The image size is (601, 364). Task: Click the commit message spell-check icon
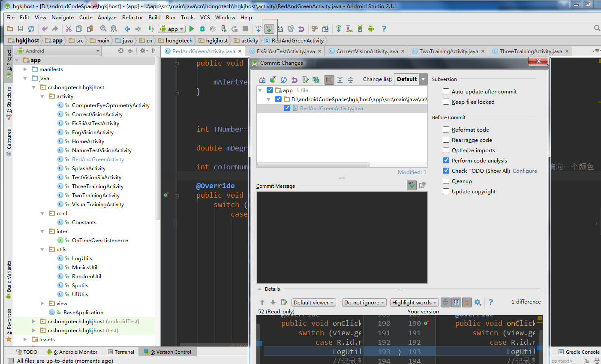(x=412, y=185)
